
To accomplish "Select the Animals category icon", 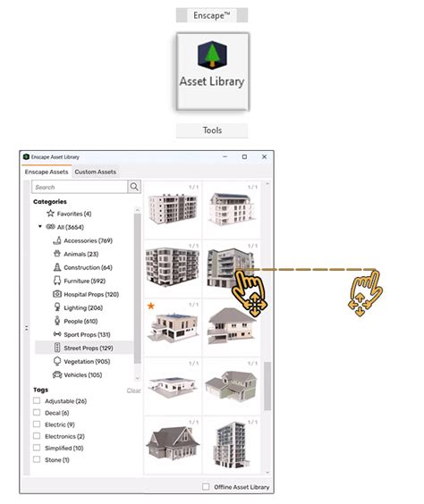I will click(57, 254).
